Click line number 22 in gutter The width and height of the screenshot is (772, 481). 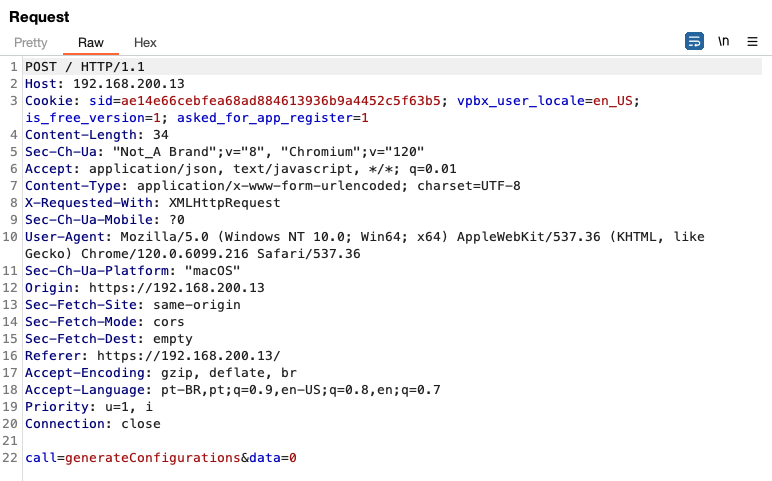tap(10, 458)
